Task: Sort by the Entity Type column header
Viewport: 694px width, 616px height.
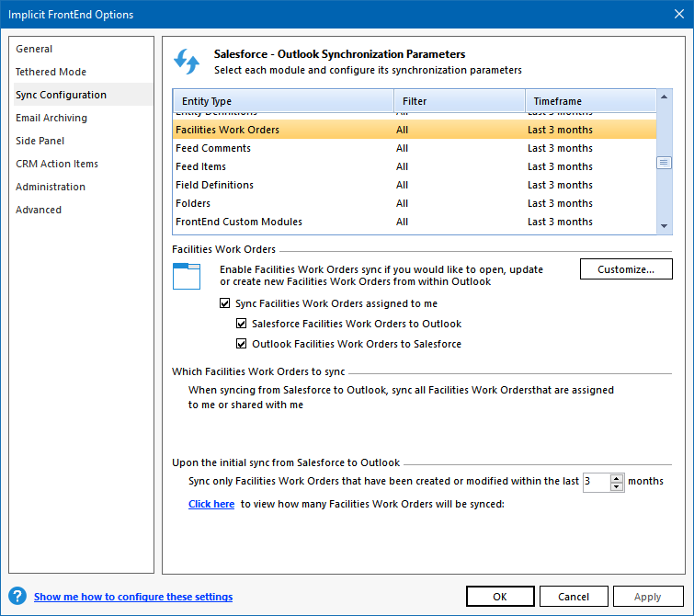Action: coord(283,101)
